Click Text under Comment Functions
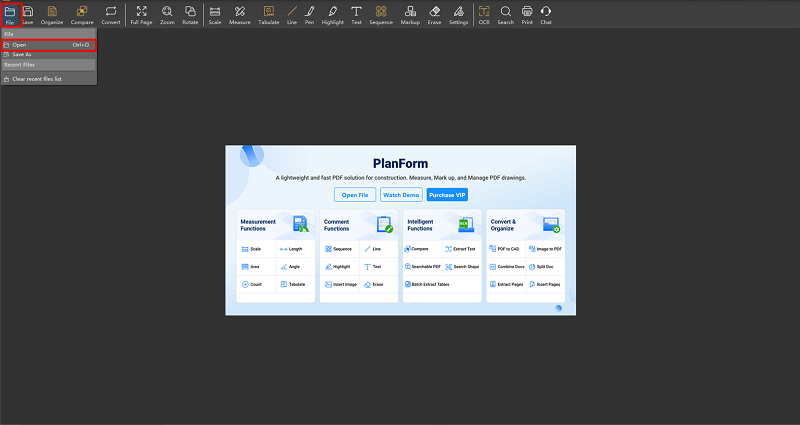Screen dimensions: 800x425 coord(372,267)
